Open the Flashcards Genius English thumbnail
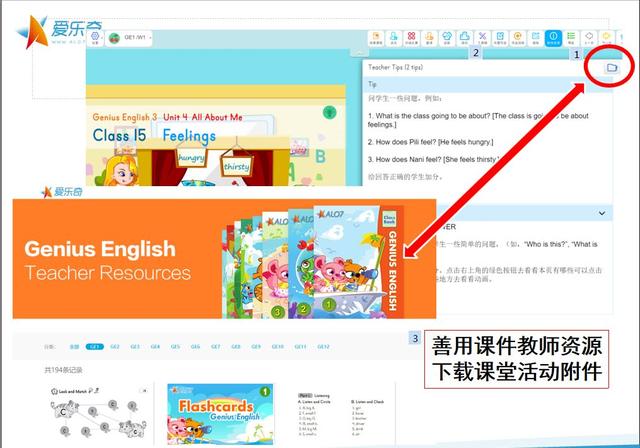This screenshot has height=448, width=640. (x=220, y=414)
